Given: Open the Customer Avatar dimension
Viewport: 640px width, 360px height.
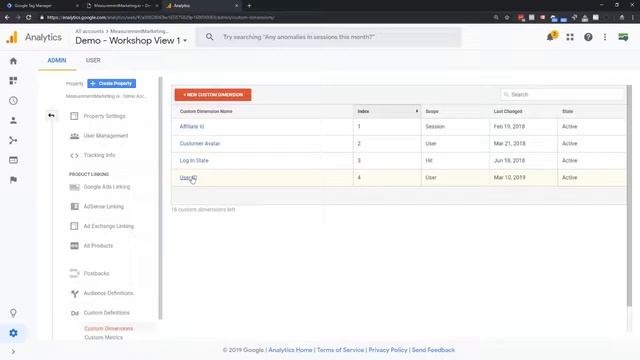Looking at the screenshot, I should point(200,143).
